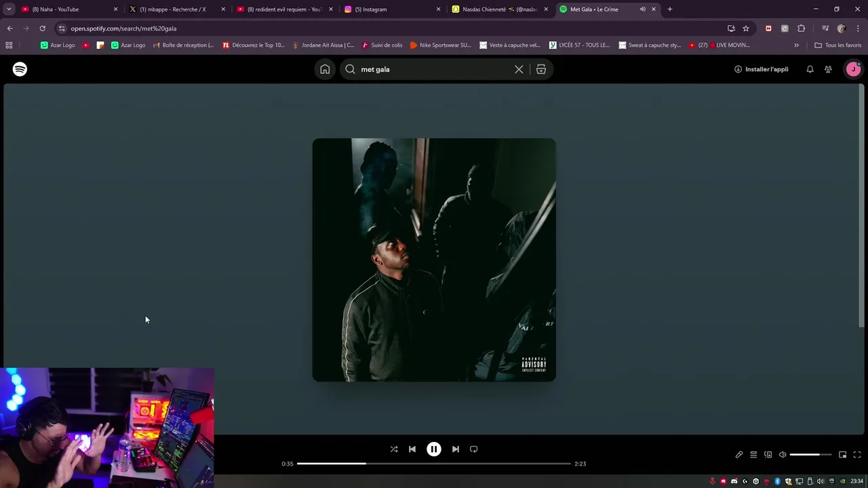Open the tab search dropdown
868x488 pixels.
pos(9,9)
